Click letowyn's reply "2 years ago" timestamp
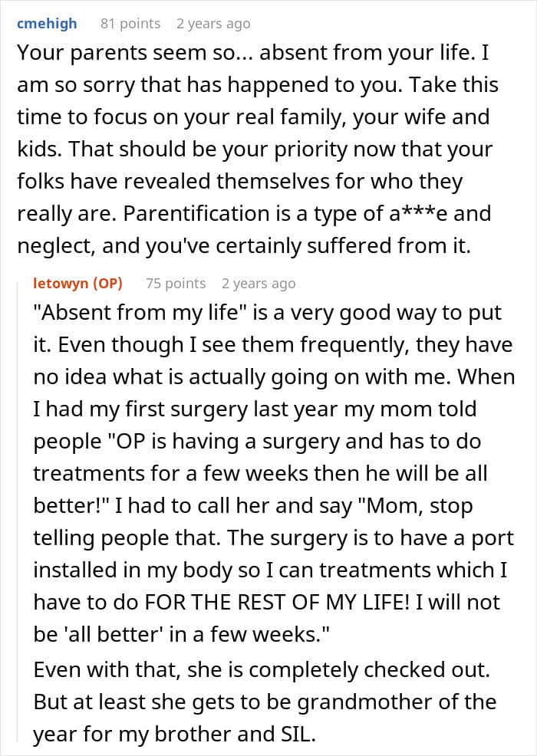Screen dimensions: 537x756 point(258,284)
